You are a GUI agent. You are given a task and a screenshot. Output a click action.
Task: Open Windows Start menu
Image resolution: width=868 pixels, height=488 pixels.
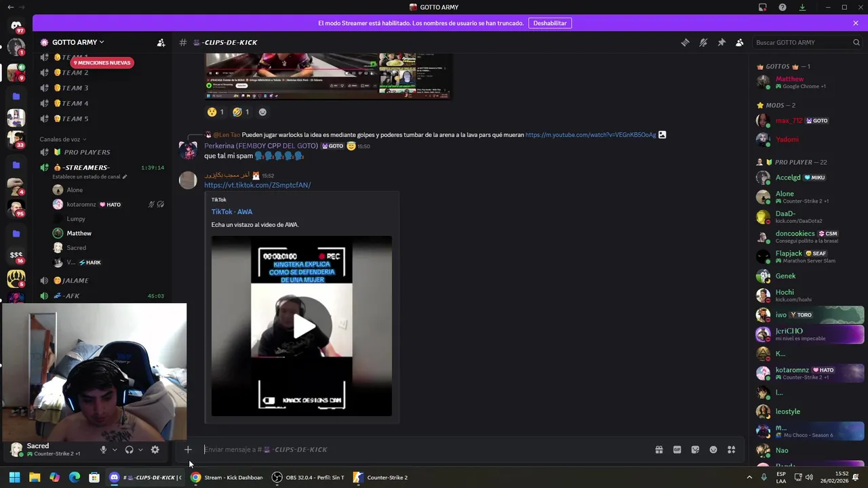[x=14, y=477]
